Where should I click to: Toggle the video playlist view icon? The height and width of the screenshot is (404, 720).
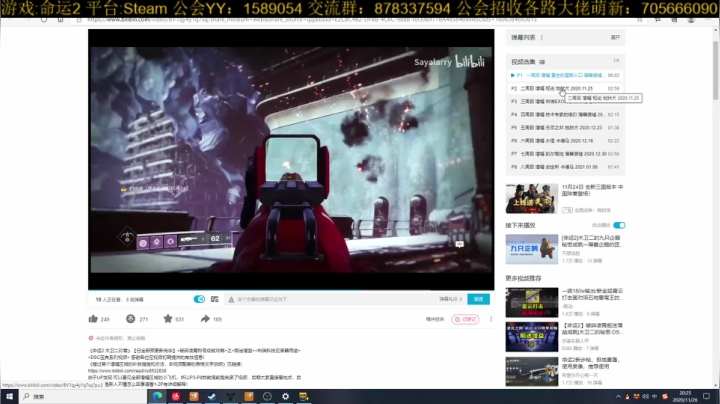coord(542,62)
